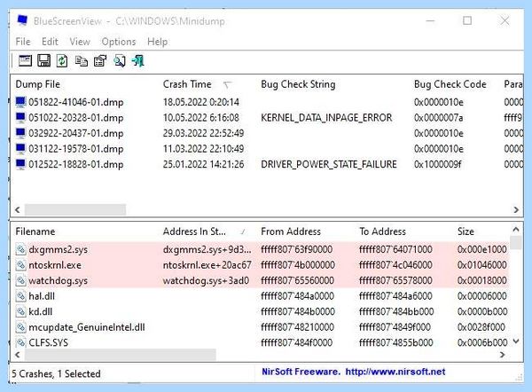Click size value 0x0006b000
This screenshot has width=532, height=392.
tap(482, 342)
